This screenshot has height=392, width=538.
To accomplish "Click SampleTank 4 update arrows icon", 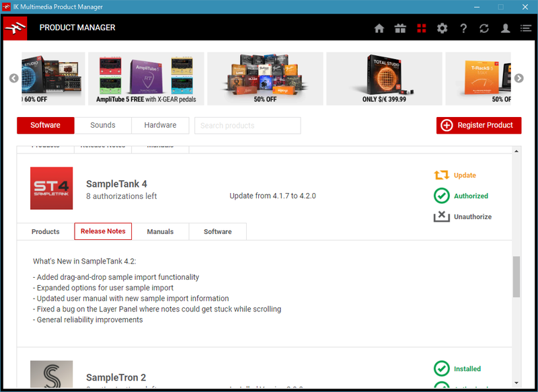I will click(441, 175).
